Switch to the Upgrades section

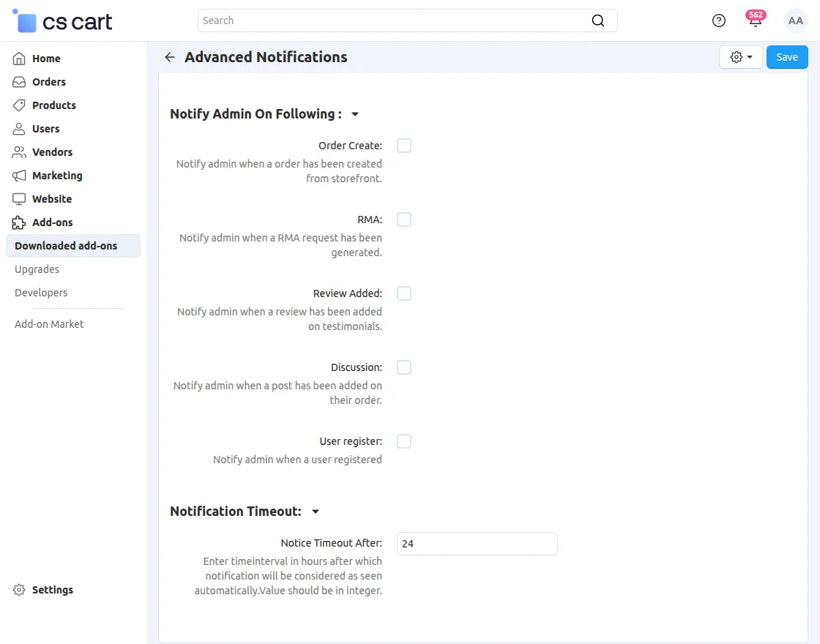pos(37,269)
